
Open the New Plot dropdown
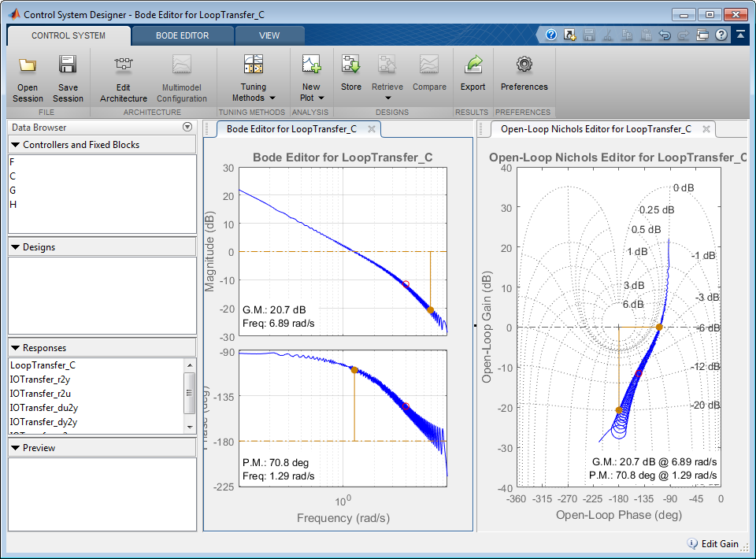coord(311,92)
